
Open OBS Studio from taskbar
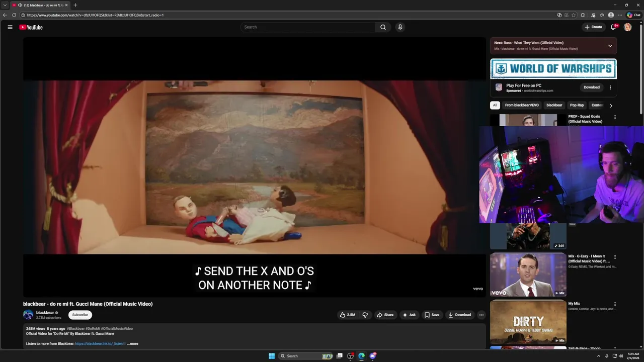[x=351, y=356]
